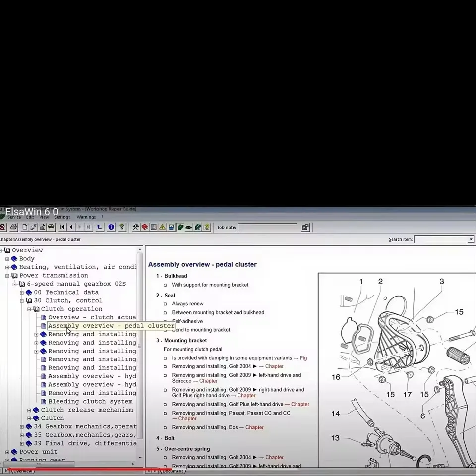Click the grey document icon beside red book
This screenshot has width=476, height=476.
pos(154,227)
